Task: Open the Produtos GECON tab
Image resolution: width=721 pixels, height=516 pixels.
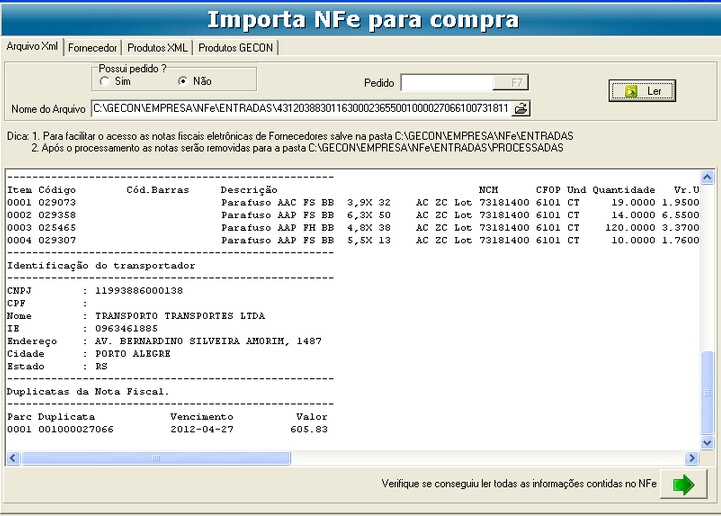Action: coord(235,48)
